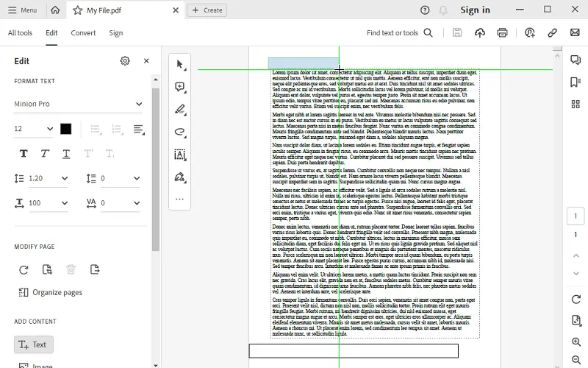This screenshot has width=588, height=368.
Task: Click the cloud upload icon
Action: coord(480,32)
